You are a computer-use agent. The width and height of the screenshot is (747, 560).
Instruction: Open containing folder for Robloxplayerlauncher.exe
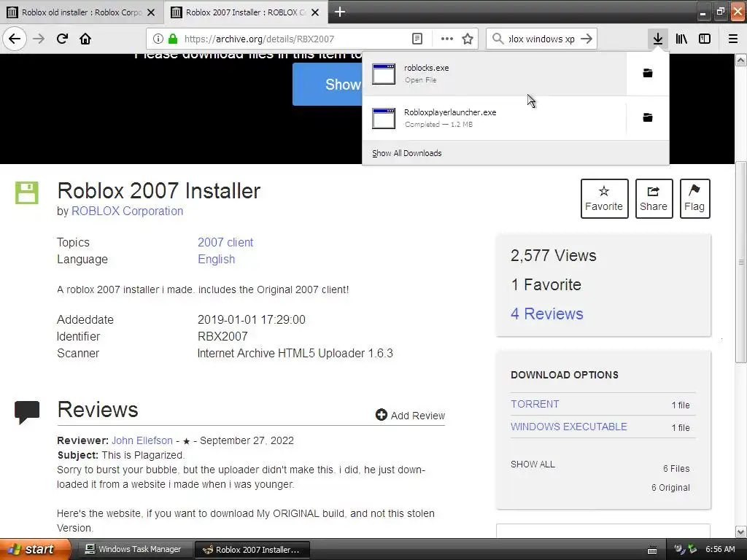coord(648,117)
